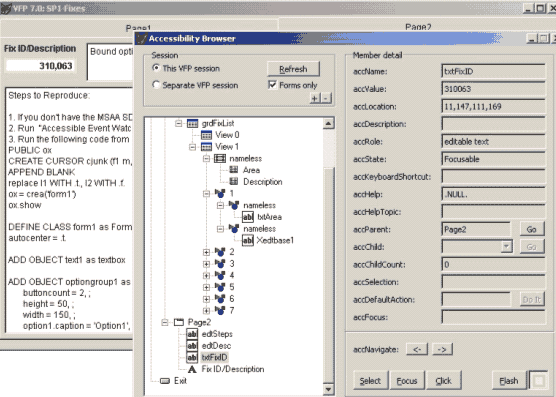The width and height of the screenshot is (556, 397).
Task: Click the Fix ID field showing 310,063
Action: pyautogui.click(x=40, y=66)
